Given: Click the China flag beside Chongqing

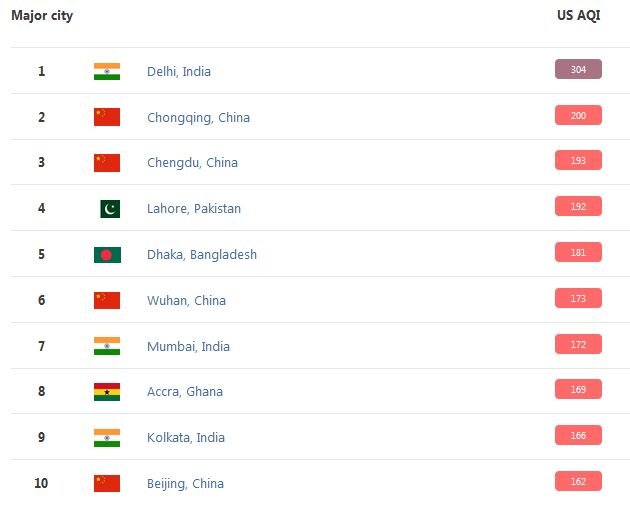Looking at the screenshot, I should click(107, 117).
